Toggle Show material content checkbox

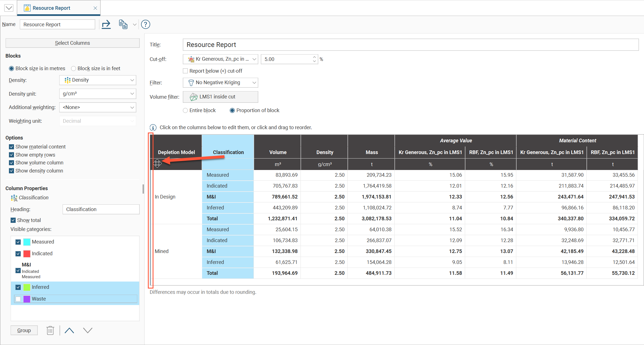tap(11, 147)
